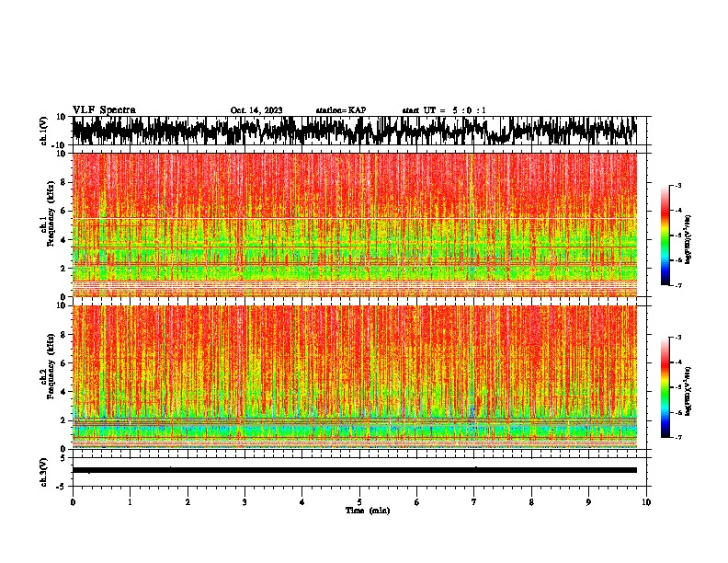Click the "7" tick label on time axis
Screen dimensions: 728x563
[474, 502]
